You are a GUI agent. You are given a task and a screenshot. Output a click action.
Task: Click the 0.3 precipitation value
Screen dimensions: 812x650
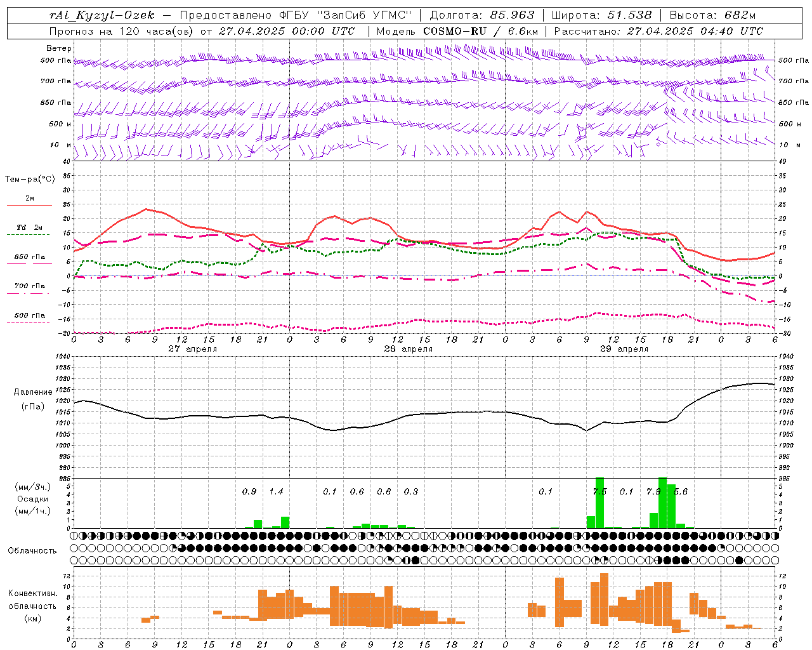click(x=411, y=492)
